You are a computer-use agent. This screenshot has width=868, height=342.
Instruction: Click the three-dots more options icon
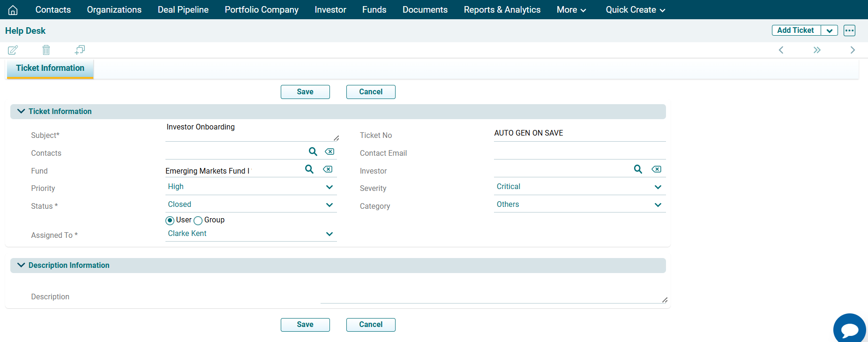[849, 30]
